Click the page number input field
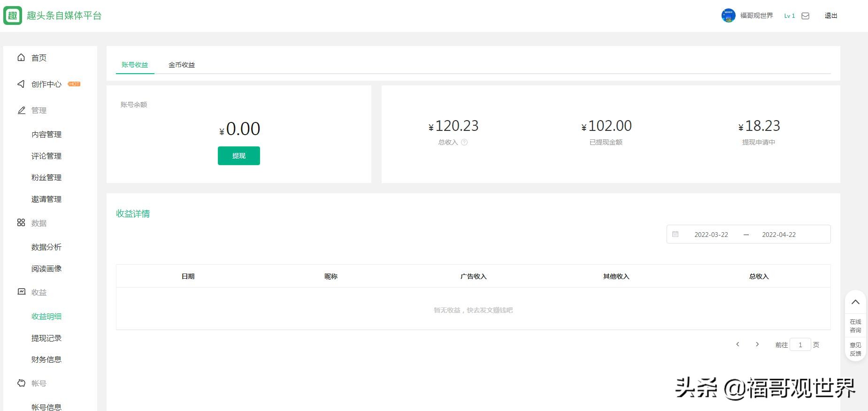This screenshot has width=868, height=411. tap(800, 345)
